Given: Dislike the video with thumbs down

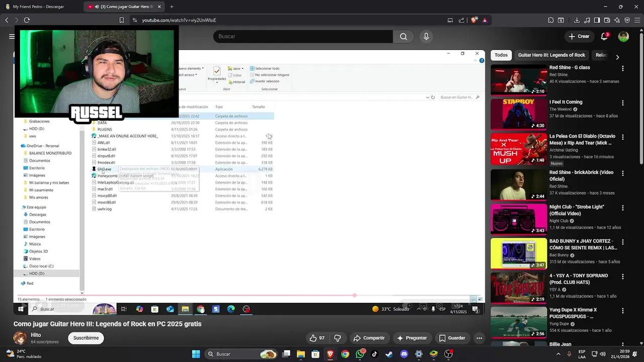Looking at the screenshot, I should tap(338, 338).
